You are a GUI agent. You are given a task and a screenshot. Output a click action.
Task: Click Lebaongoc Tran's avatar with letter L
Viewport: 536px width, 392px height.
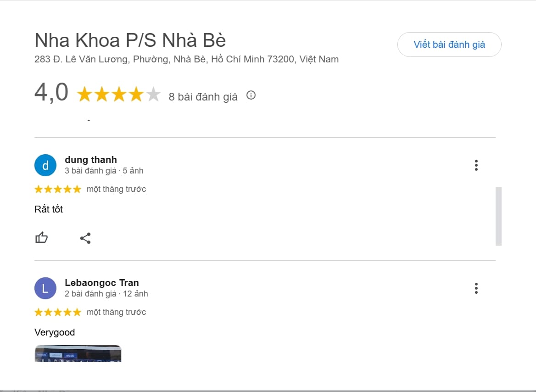click(x=45, y=288)
